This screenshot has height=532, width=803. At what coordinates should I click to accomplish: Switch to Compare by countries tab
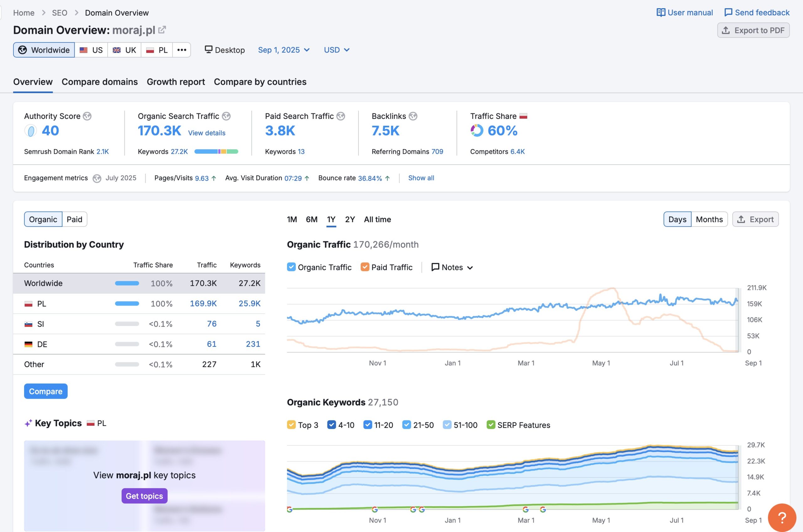click(x=260, y=82)
